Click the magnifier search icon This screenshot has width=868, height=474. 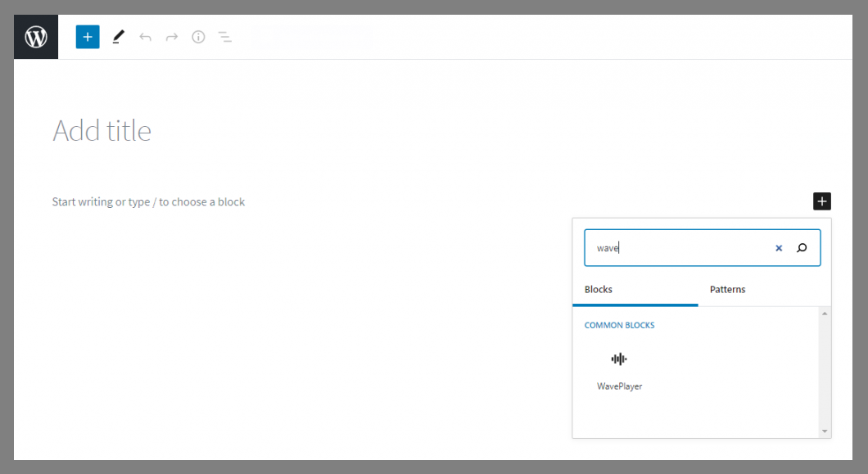pos(802,248)
